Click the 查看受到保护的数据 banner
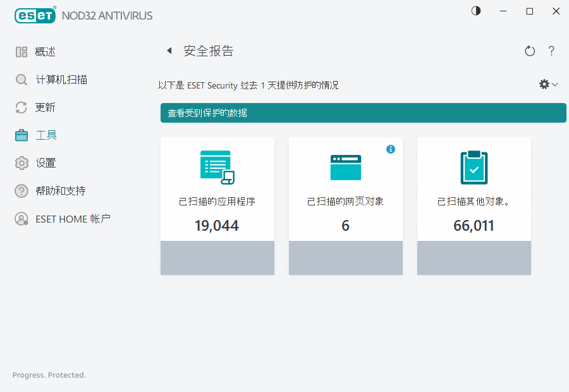 (364, 113)
